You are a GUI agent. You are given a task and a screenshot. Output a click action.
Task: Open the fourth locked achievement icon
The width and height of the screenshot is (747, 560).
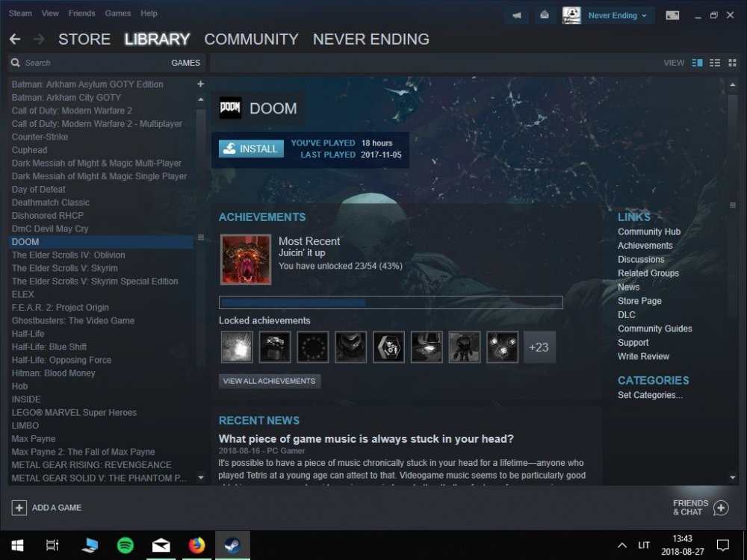coord(350,347)
